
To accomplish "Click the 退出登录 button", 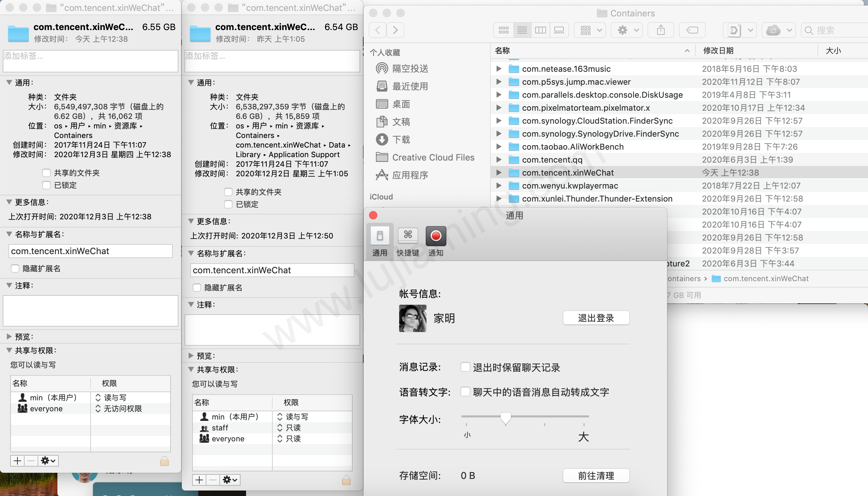I will [x=596, y=318].
